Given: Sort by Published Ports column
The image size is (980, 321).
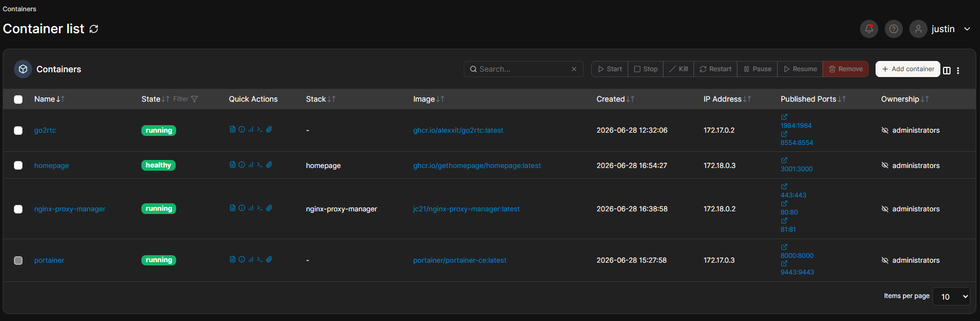Looking at the screenshot, I should click(x=813, y=99).
